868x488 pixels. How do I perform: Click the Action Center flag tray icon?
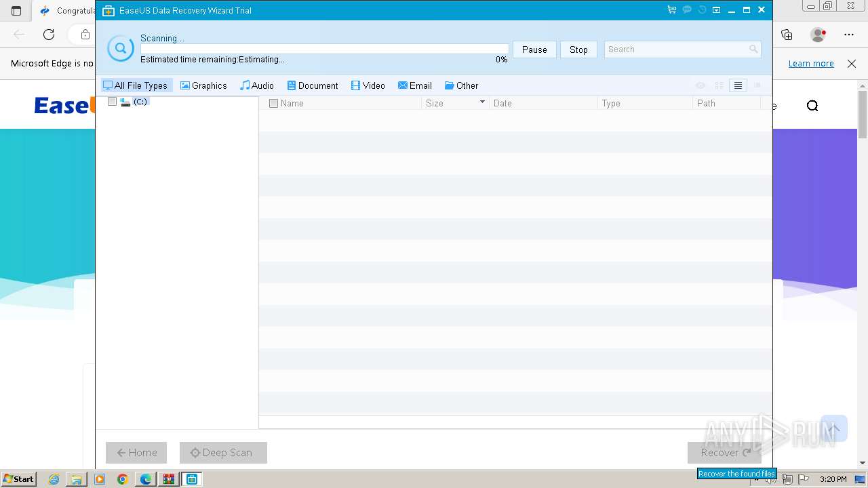(x=802, y=479)
